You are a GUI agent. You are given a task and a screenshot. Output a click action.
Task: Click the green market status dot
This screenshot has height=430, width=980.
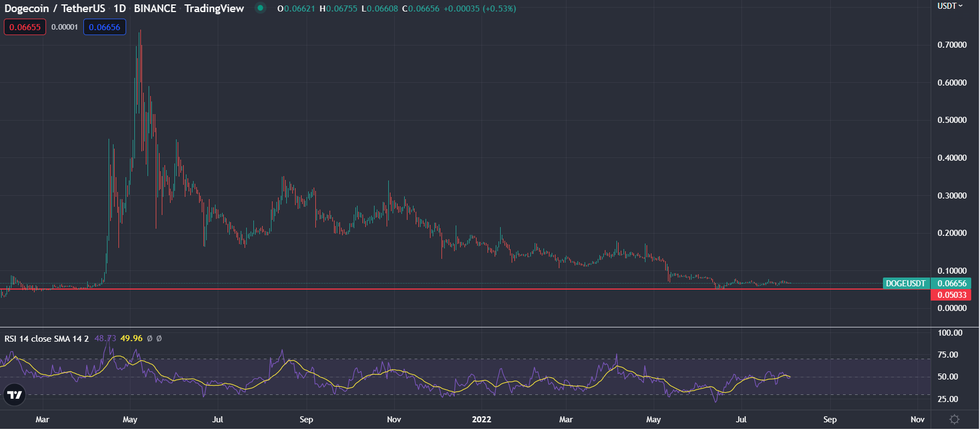[x=260, y=8]
